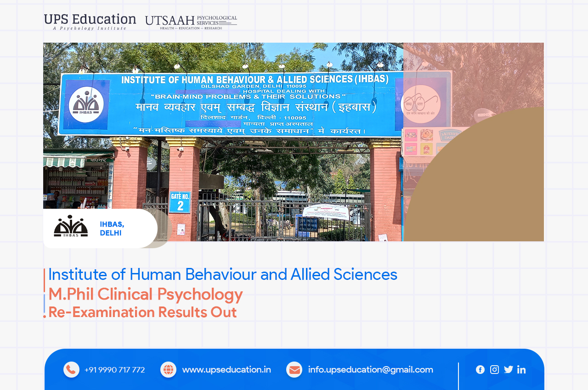Click phone number +91 9990 717 772

[115, 370]
